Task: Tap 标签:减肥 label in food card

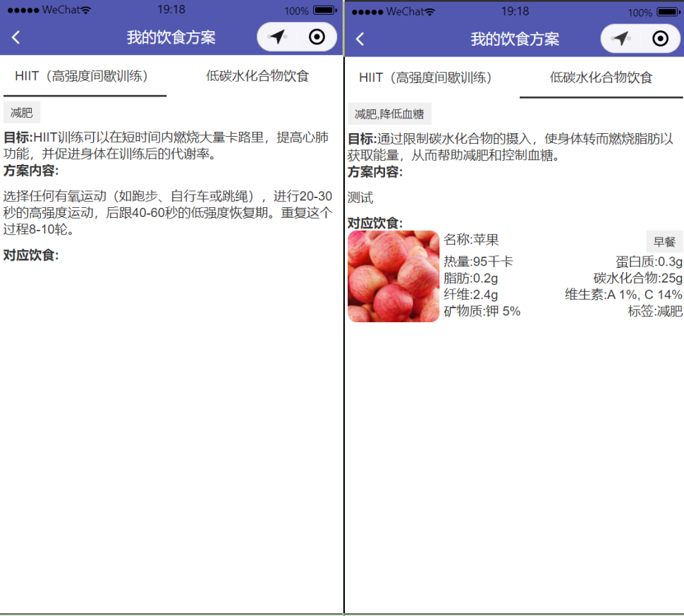Action: point(655,312)
